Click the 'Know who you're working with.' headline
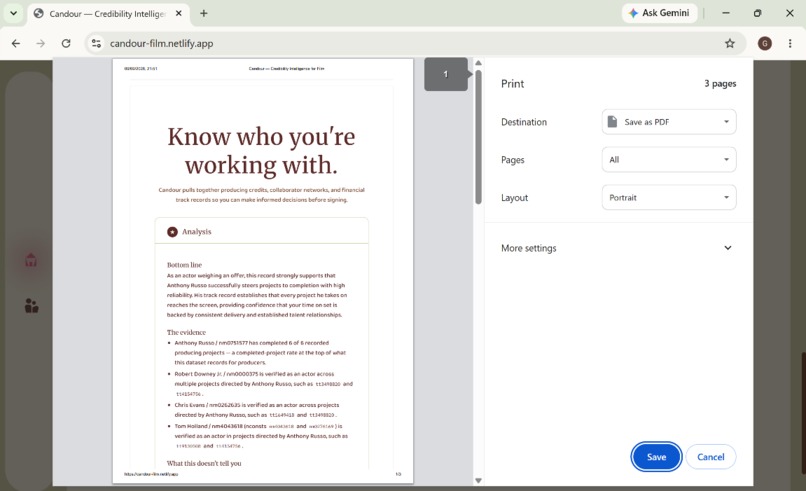Image resolution: width=806 pixels, height=491 pixels. pyautogui.click(x=261, y=151)
